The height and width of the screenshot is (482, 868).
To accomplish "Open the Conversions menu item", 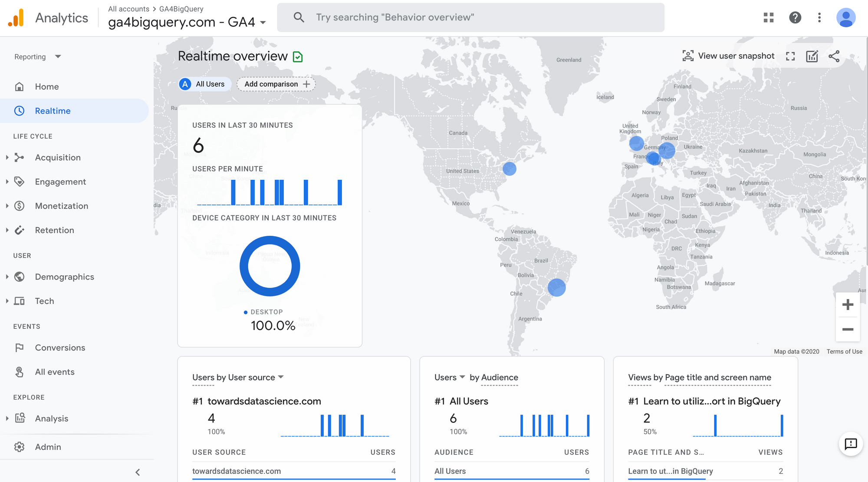I will tap(60, 348).
